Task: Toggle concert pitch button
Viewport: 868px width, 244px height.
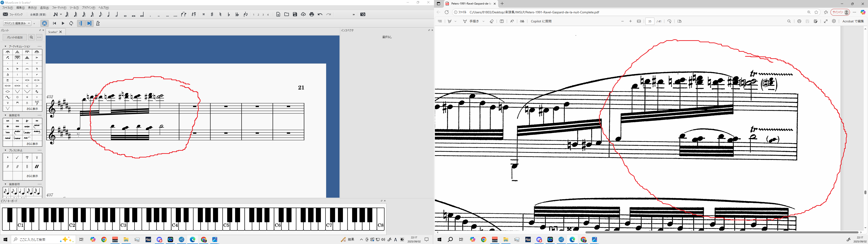Action: click(38, 14)
